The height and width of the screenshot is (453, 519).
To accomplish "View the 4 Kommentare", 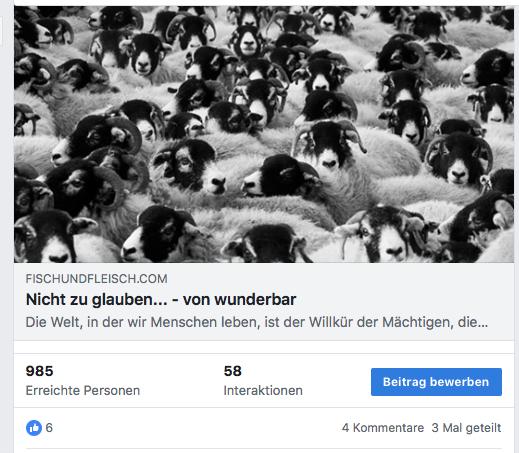I will coord(383,428).
